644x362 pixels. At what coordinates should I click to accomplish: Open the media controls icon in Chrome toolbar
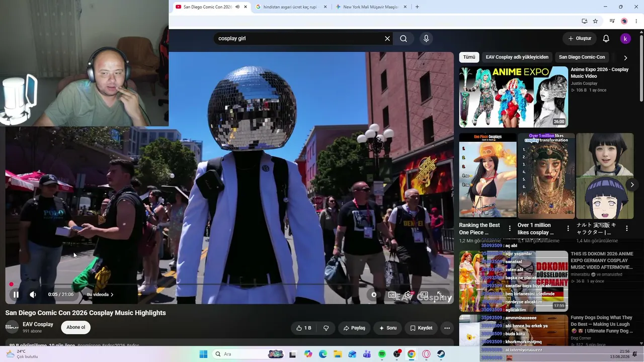coord(612,21)
